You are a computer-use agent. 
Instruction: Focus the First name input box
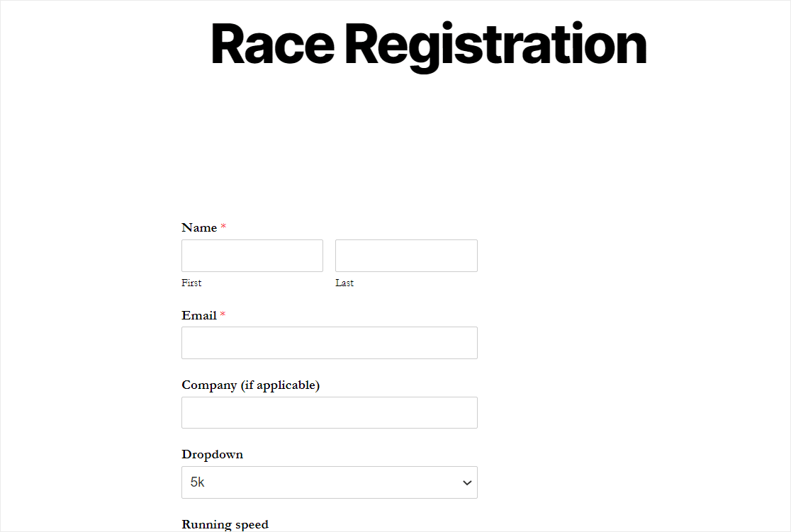(252, 256)
